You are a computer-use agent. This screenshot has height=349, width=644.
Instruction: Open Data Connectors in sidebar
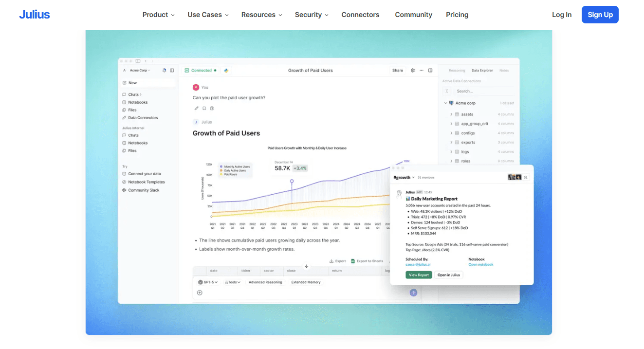coord(141,118)
